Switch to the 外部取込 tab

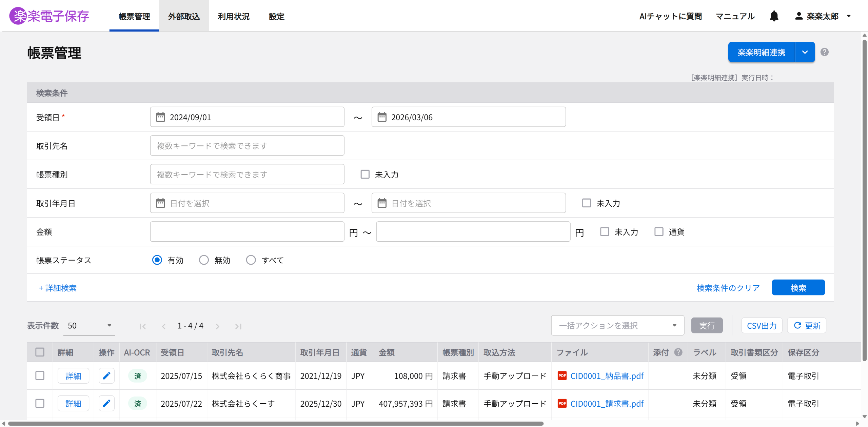point(184,16)
